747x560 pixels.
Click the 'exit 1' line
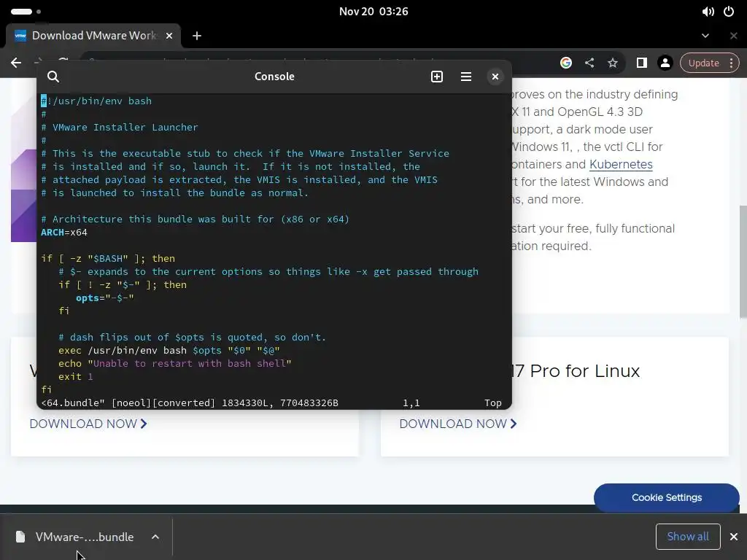point(76,377)
